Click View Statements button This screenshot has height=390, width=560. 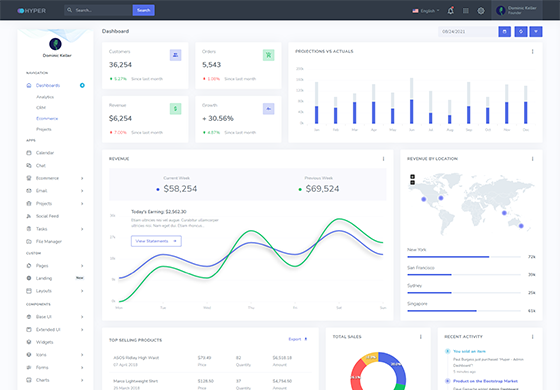click(156, 241)
